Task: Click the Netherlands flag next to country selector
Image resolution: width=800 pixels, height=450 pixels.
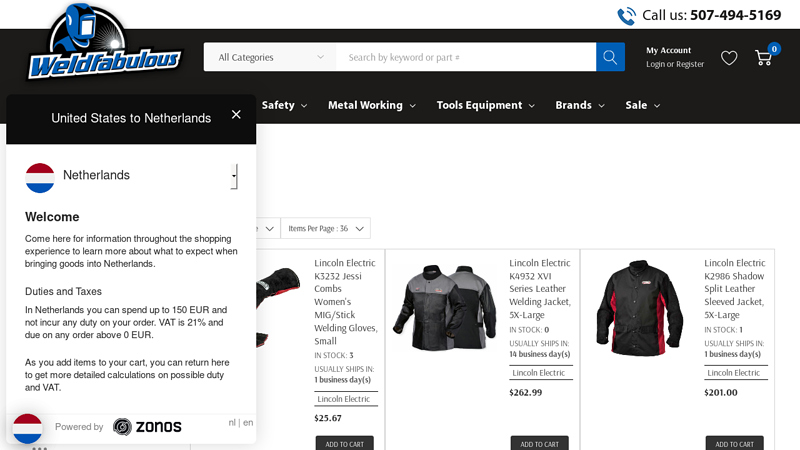Action: 40,178
